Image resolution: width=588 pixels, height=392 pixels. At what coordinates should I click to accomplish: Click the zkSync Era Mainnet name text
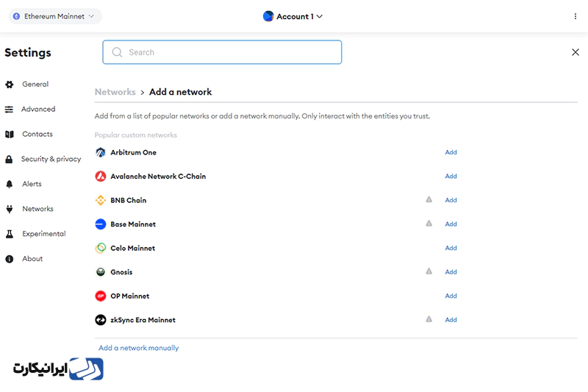tap(143, 320)
